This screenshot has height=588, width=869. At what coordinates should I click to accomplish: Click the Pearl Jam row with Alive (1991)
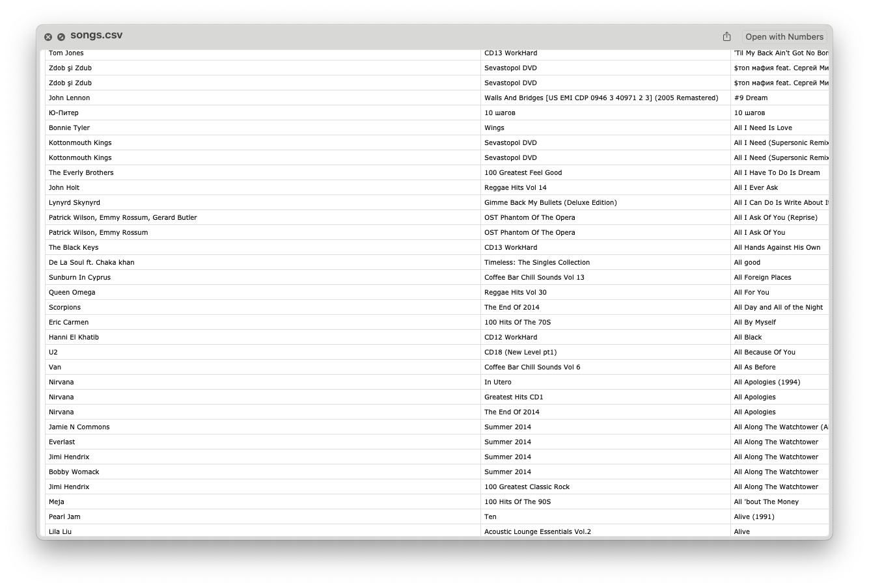[x=260, y=516]
